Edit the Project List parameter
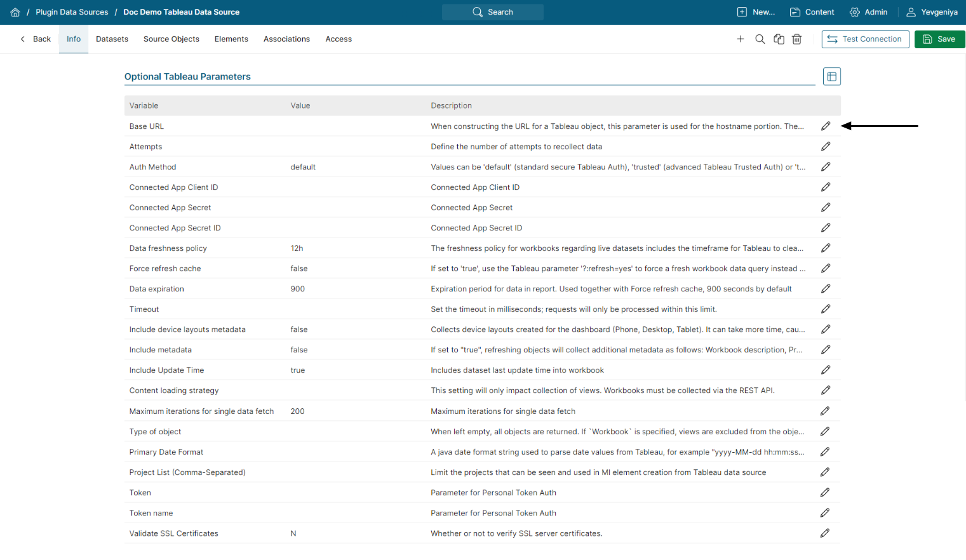Viewport: 966px width, 560px height. (x=825, y=472)
